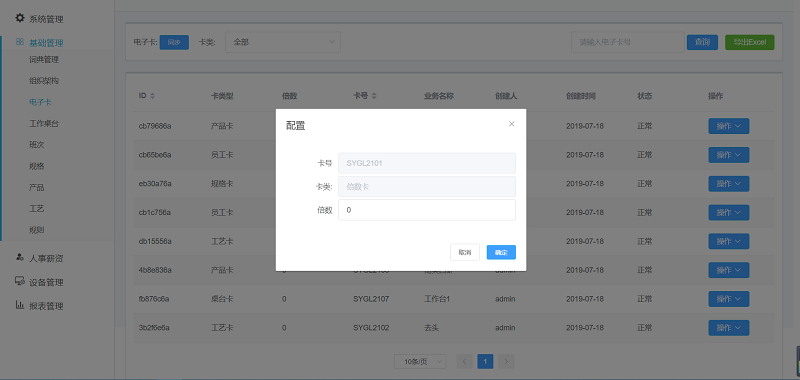Click ID cell 3b2f6e6a
The image size is (800, 380).
click(x=154, y=327)
